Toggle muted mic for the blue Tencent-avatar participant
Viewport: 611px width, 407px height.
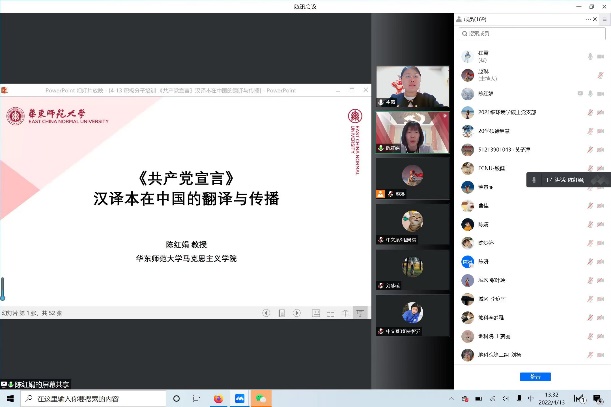[590, 262]
